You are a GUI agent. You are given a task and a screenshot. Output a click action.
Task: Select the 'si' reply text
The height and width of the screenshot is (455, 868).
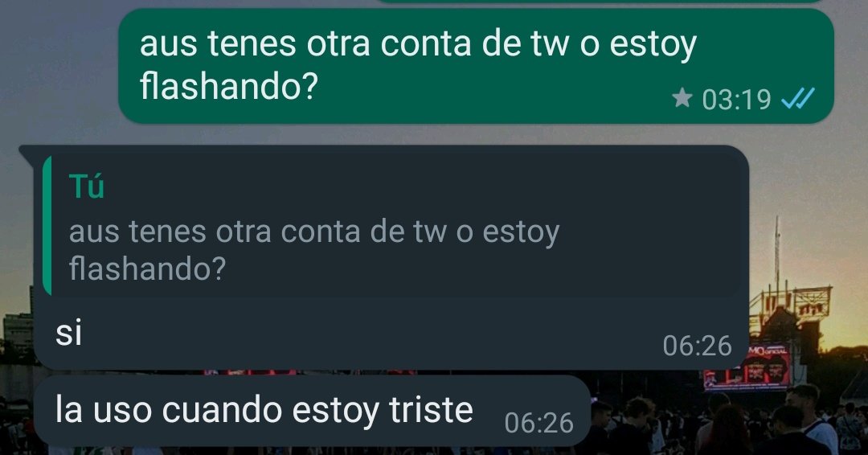coord(68,334)
